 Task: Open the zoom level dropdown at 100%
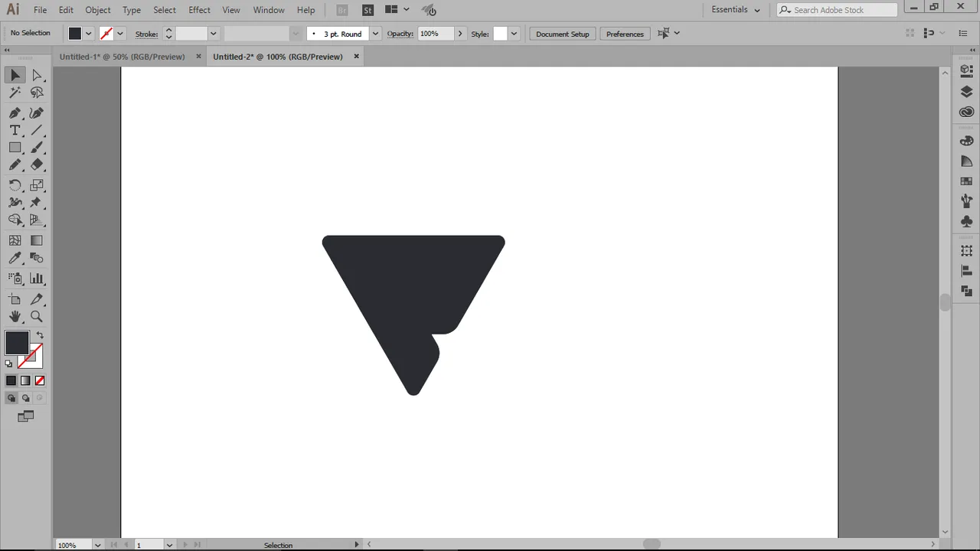coord(97,545)
